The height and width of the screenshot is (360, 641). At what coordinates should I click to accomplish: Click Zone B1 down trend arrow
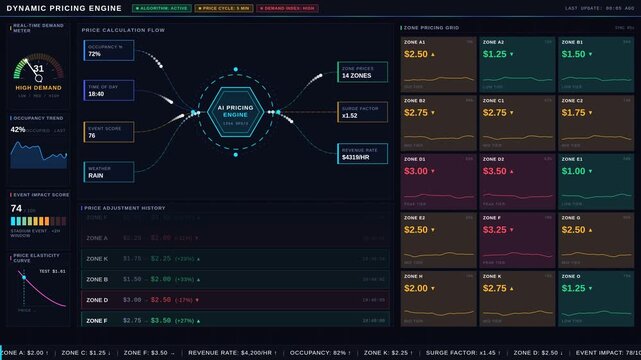590,54
